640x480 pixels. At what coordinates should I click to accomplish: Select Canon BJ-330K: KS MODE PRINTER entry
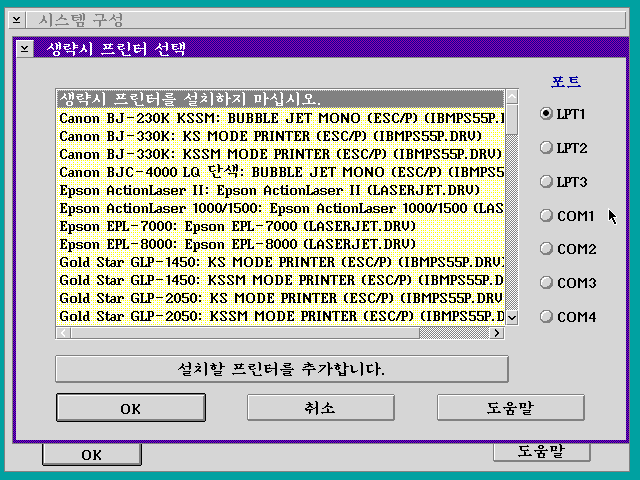pos(280,136)
